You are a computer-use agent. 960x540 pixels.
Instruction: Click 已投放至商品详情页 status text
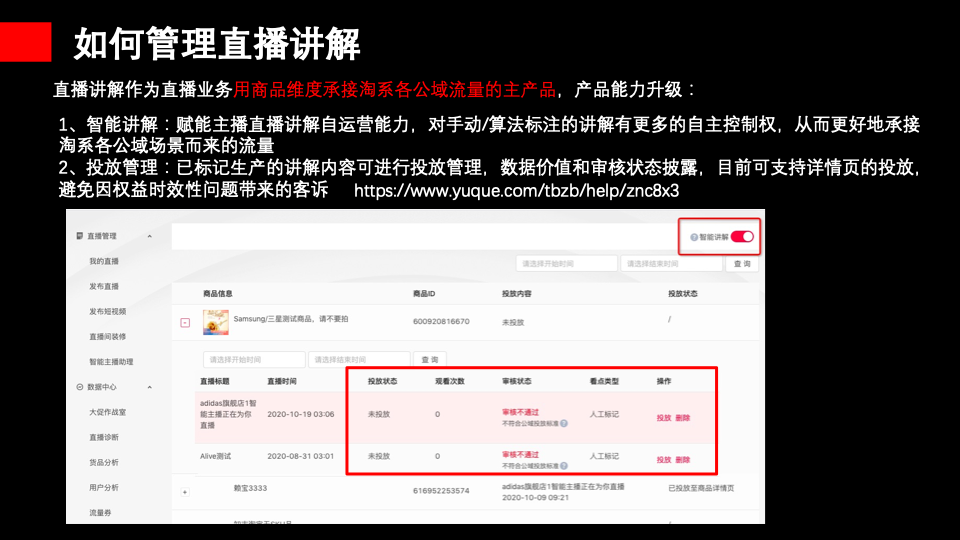(x=701, y=489)
